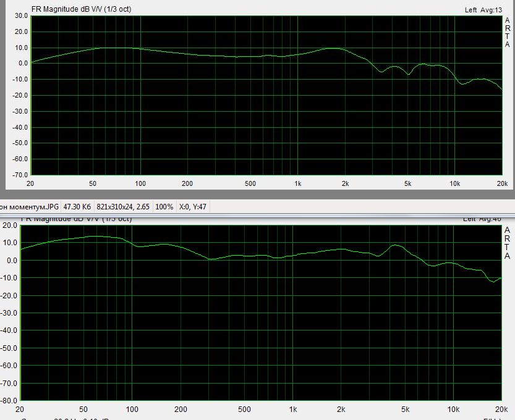Click the 'Left Avg:13' label on top graph
Viewport: 515px width, 420px height.
(x=483, y=10)
